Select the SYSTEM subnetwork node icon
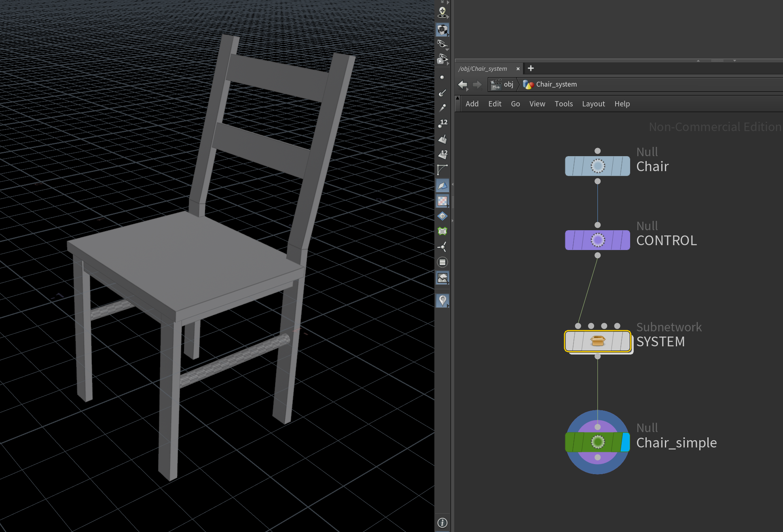This screenshot has height=532, width=783. pyautogui.click(x=597, y=341)
